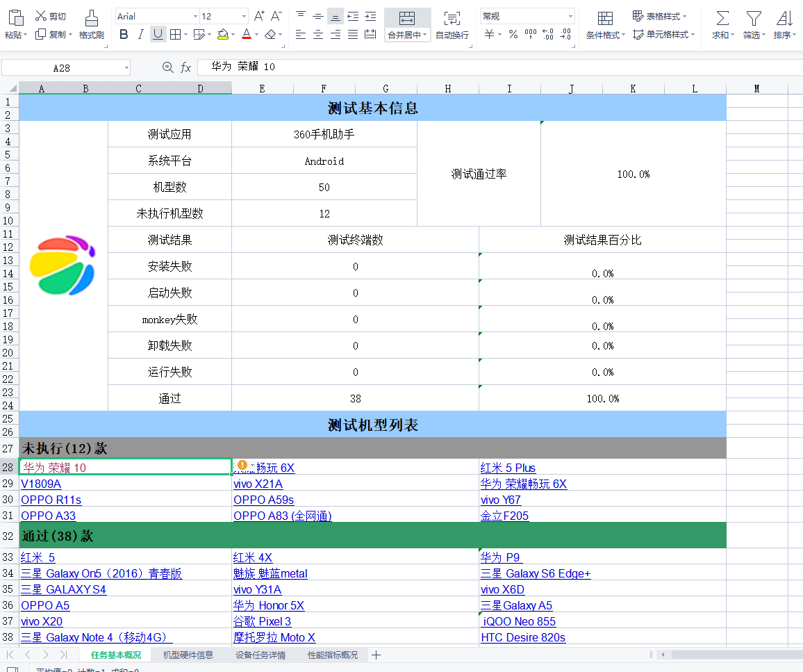Open link 红米 5 Plus
803x672 pixels.
pyautogui.click(x=508, y=468)
